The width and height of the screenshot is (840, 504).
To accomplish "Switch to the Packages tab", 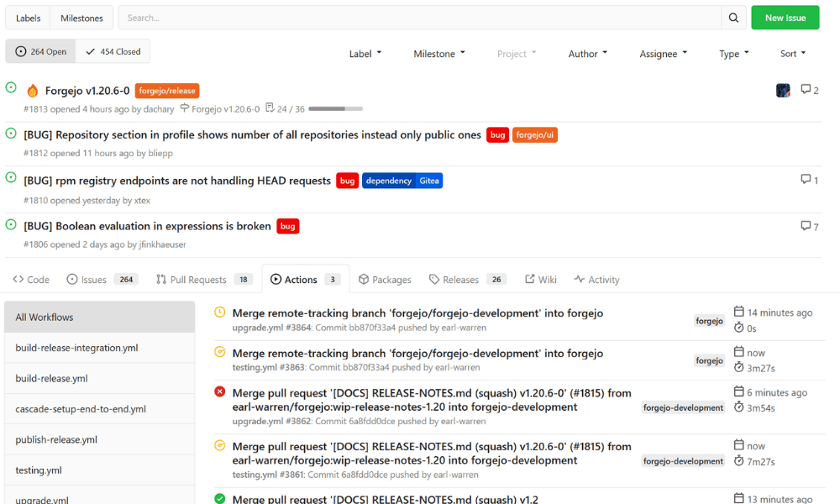I will pos(385,280).
